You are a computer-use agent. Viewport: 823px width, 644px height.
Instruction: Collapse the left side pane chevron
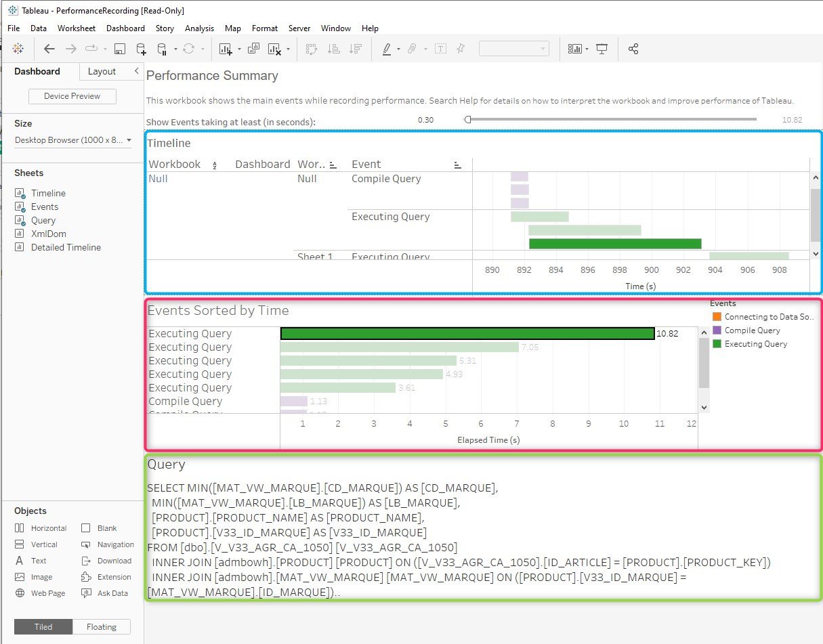click(x=136, y=71)
